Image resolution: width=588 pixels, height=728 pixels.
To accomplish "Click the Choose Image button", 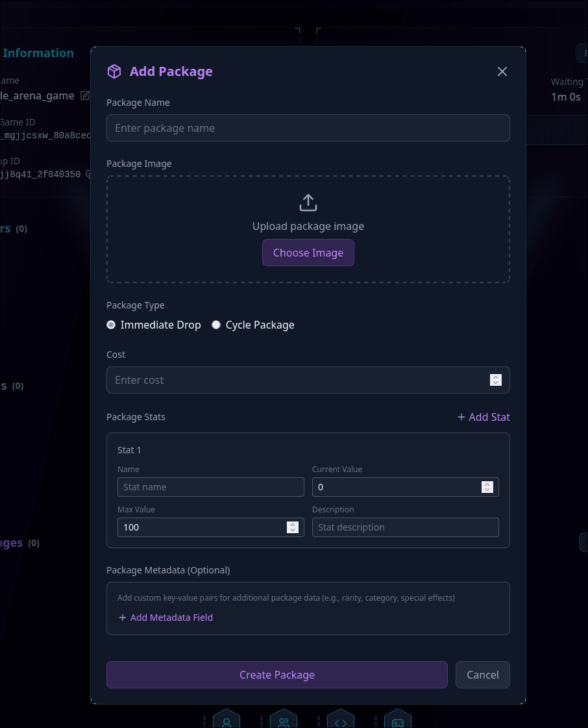I will click(308, 253).
